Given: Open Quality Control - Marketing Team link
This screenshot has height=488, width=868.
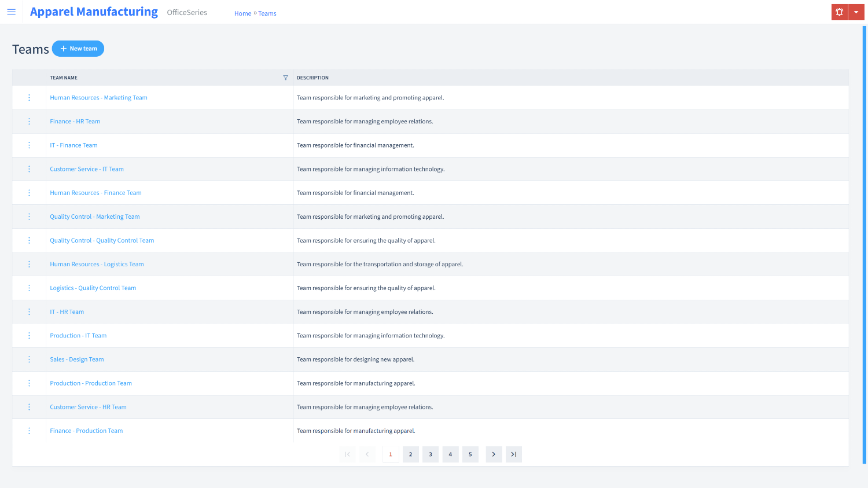Looking at the screenshot, I should point(95,217).
